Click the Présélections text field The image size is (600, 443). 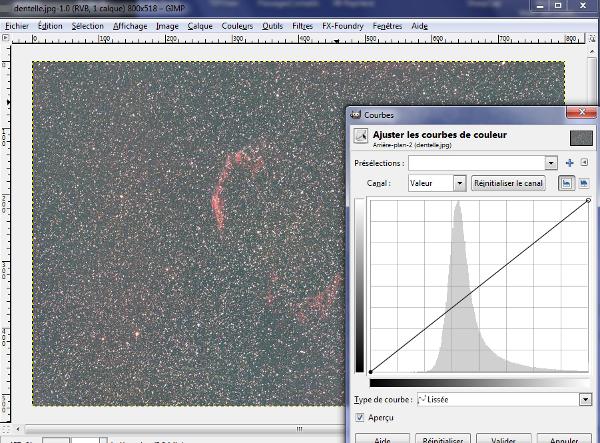tap(477, 163)
